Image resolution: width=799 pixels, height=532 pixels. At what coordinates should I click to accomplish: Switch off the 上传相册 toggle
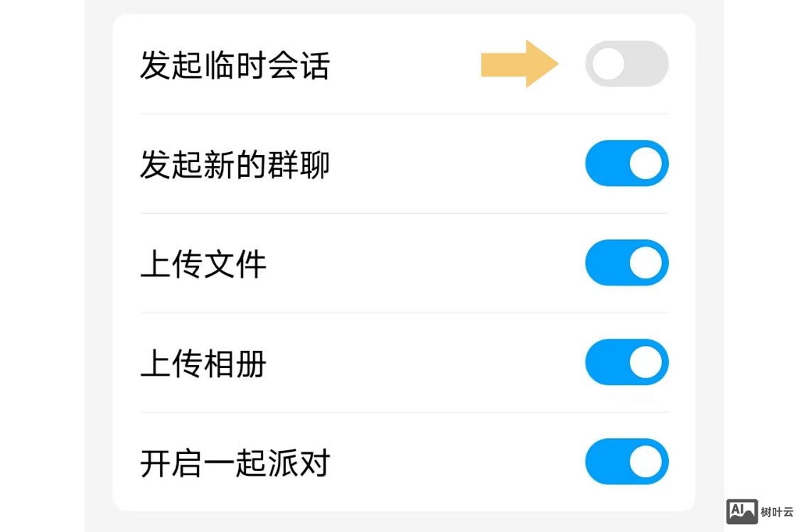(626, 362)
